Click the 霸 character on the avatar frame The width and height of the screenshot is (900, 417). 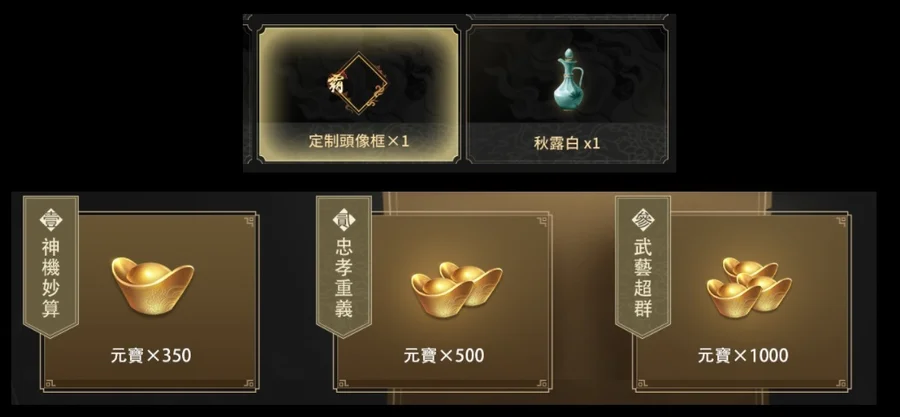coord(336,84)
